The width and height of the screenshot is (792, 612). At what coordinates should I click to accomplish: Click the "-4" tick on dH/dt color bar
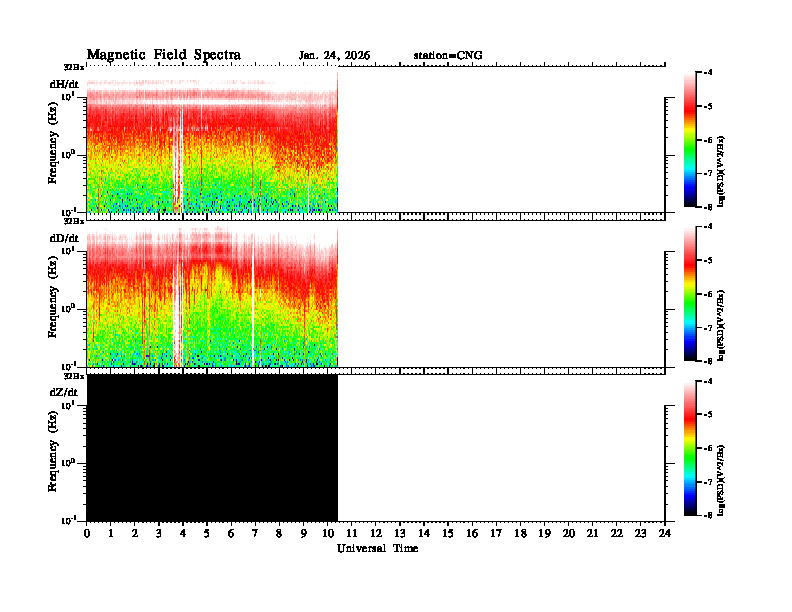point(709,72)
